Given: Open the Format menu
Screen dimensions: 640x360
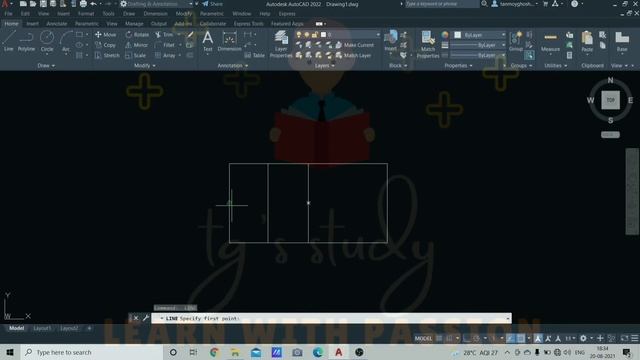Looking at the screenshot, I should click(x=86, y=13).
